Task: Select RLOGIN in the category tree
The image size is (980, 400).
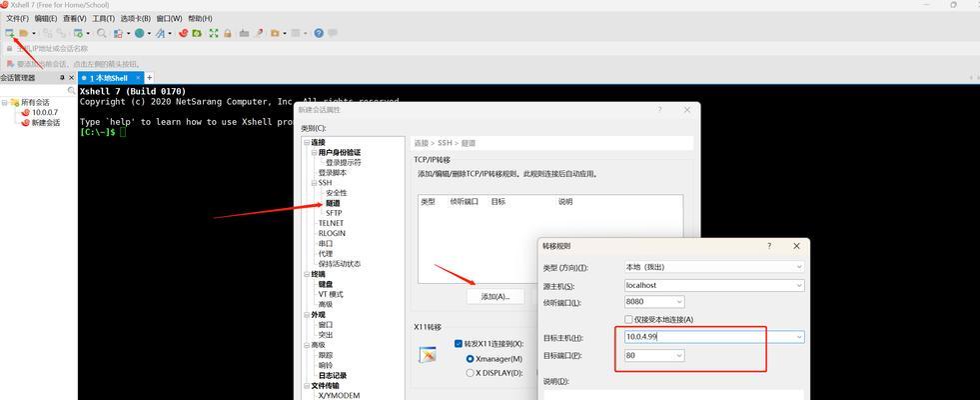Action: 332,233
